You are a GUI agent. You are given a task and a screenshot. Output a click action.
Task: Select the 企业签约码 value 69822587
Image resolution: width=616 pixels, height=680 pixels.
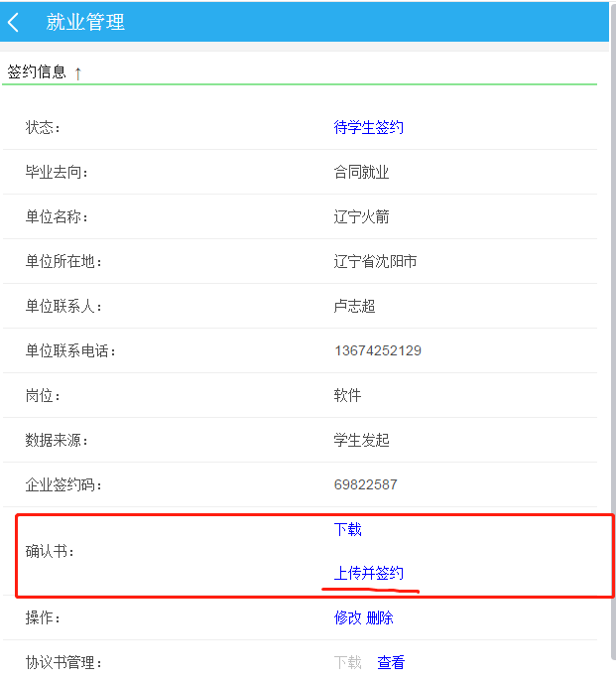tap(366, 484)
